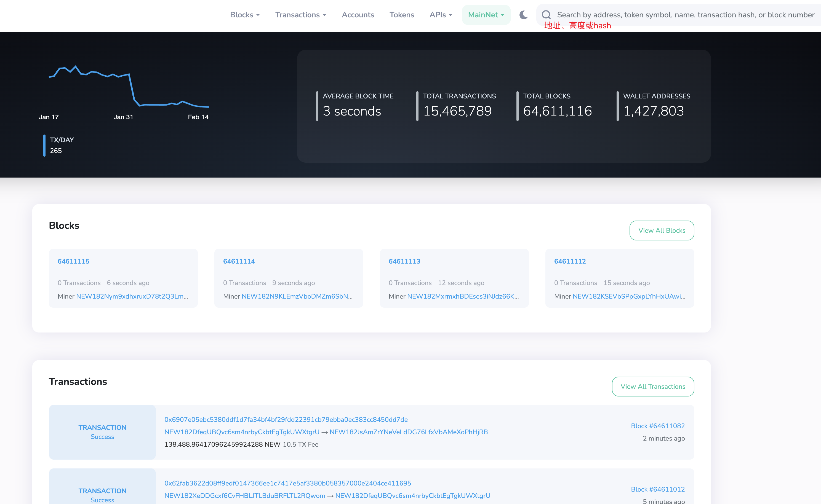
Task: Click View All Transactions button
Action: coord(653,386)
